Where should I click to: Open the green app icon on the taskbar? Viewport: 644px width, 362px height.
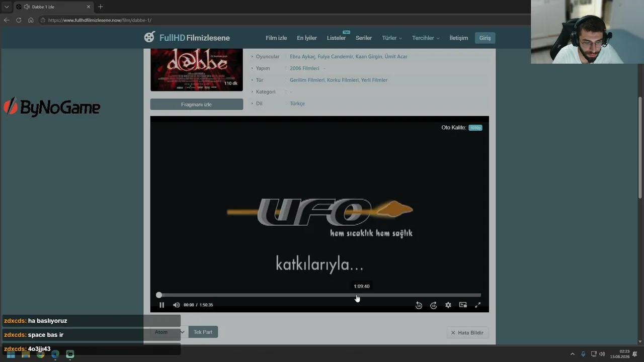click(x=70, y=354)
